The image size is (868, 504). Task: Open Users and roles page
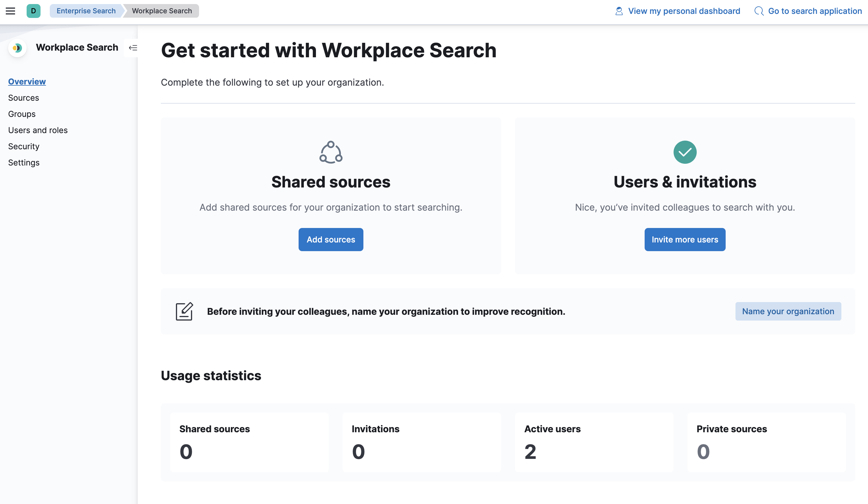(x=38, y=130)
